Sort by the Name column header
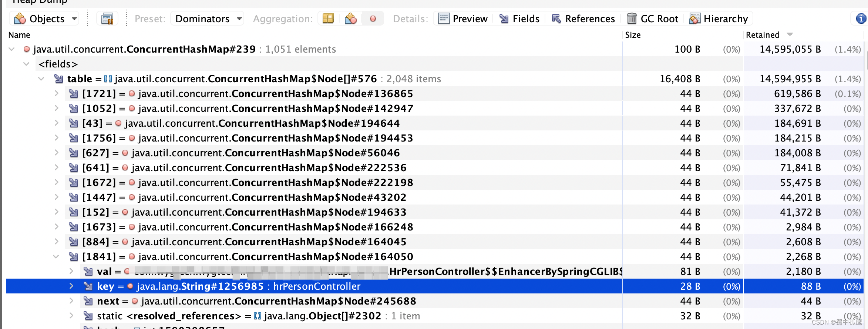Viewport: 868px width, 329px height. tap(19, 35)
